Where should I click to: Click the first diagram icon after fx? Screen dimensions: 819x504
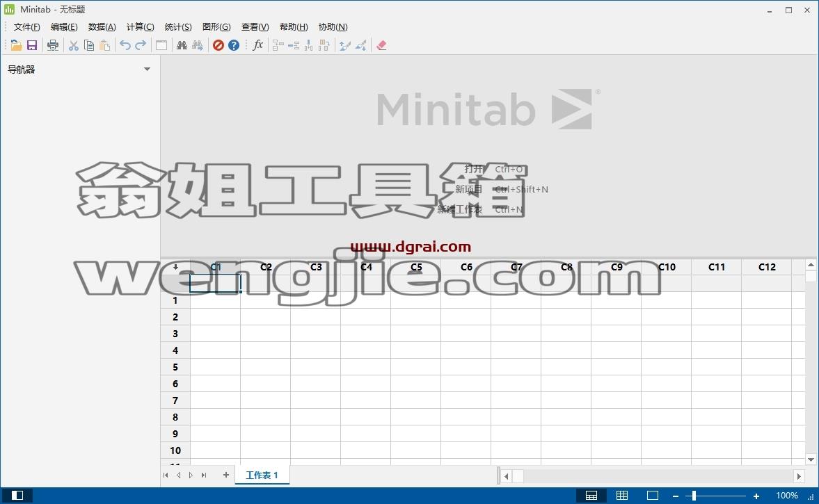278,45
